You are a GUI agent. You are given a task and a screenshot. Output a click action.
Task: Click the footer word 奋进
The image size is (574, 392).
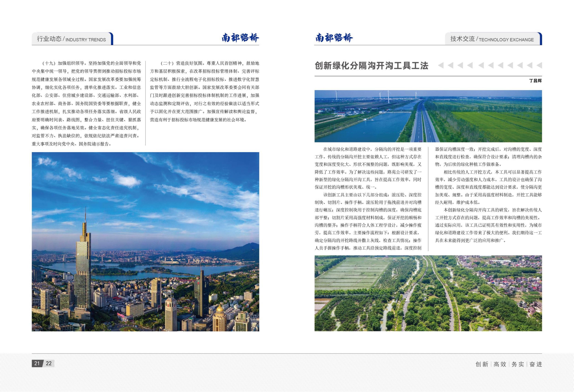click(536, 364)
